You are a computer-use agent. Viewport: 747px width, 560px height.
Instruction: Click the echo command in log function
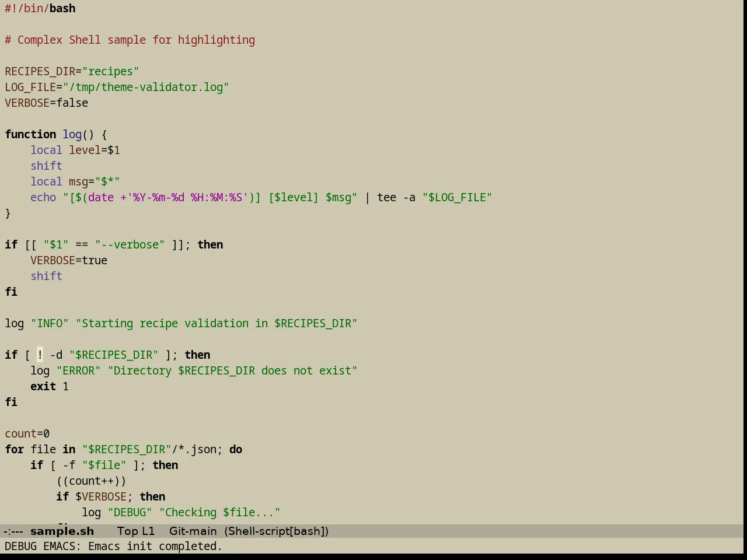coord(43,197)
